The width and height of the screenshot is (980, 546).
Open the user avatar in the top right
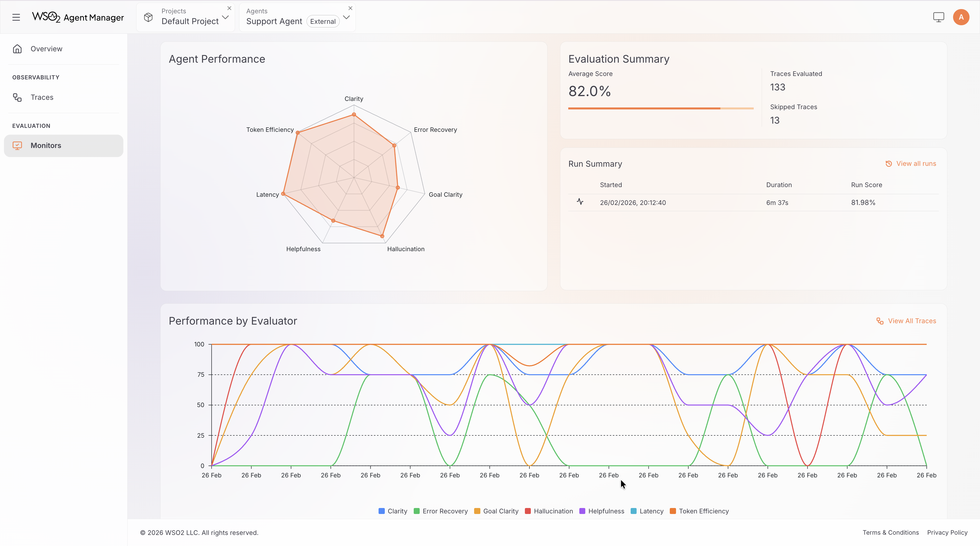coord(961,17)
